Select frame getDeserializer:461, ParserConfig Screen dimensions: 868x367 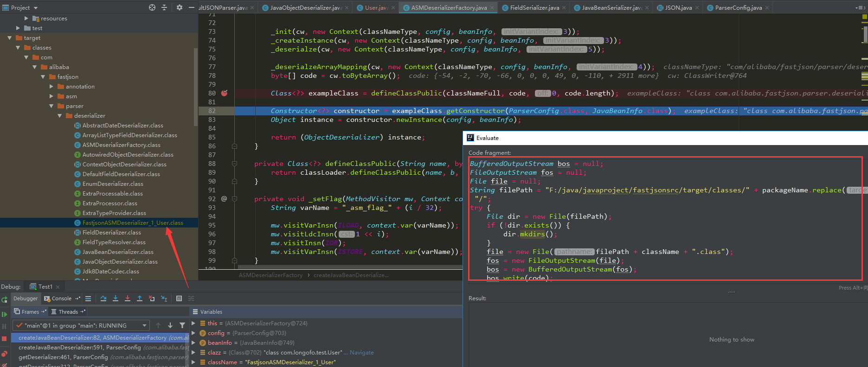pos(99,357)
